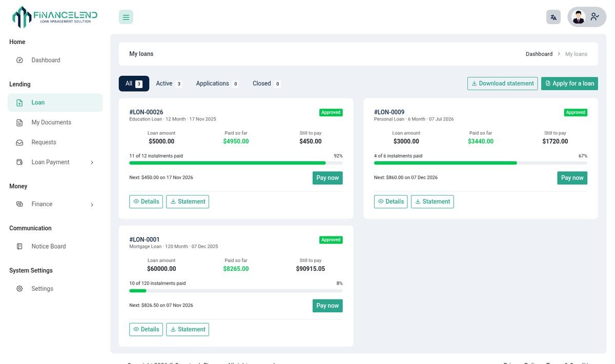View Details of loan #LON-00026
This screenshot has width=615, height=364.
coord(146,202)
